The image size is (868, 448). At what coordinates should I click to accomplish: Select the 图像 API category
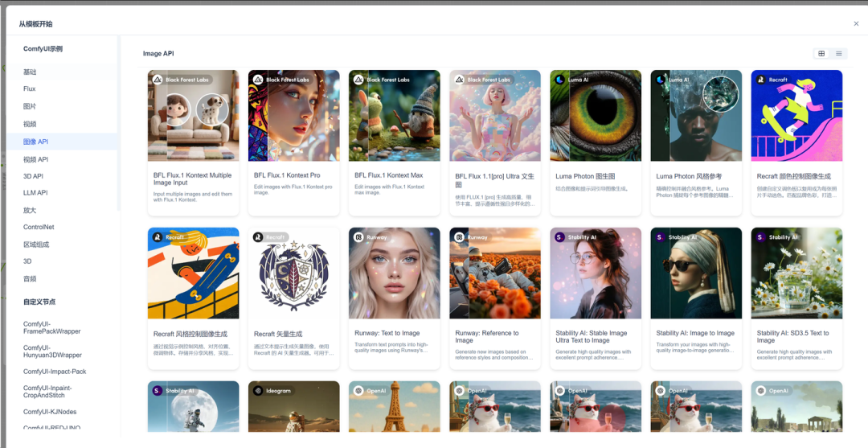[x=62, y=142]
